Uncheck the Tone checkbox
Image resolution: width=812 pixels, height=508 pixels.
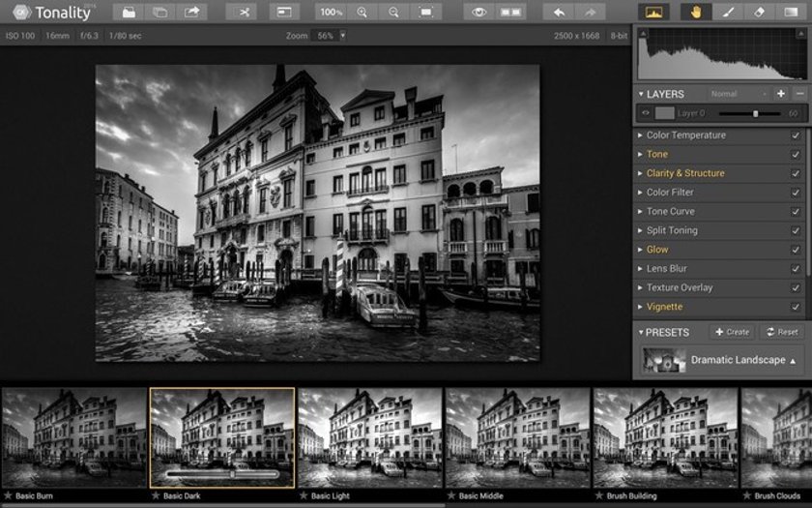coord(796,155)
